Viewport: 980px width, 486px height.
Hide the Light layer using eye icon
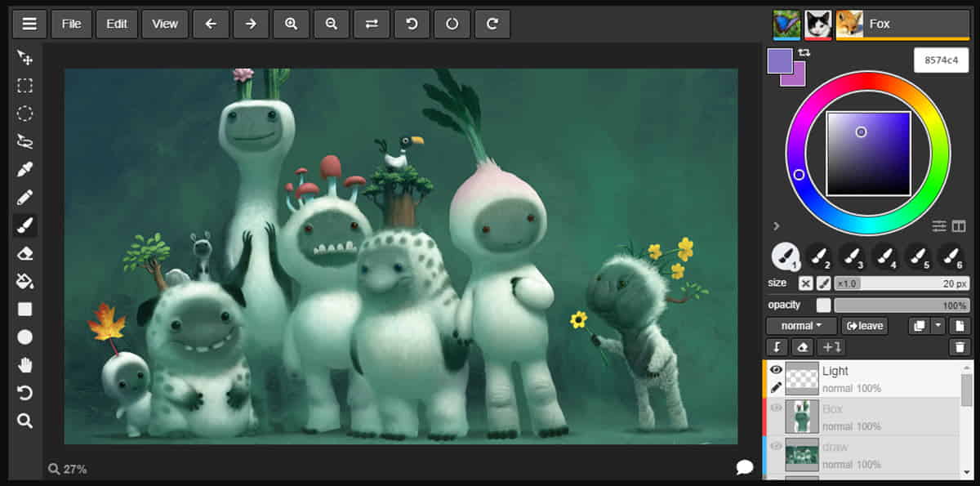[776, 370]
